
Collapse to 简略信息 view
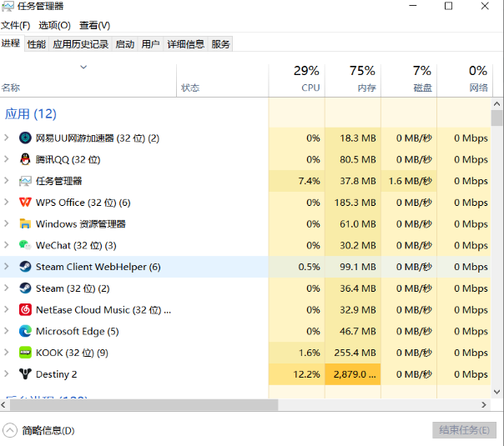tap(39, 430)
